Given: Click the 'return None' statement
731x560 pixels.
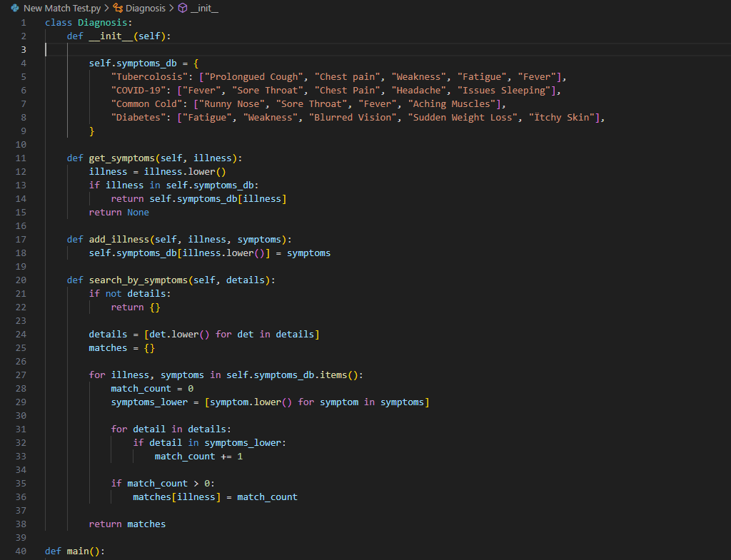Looking at the screenshot, I should 119,213.
